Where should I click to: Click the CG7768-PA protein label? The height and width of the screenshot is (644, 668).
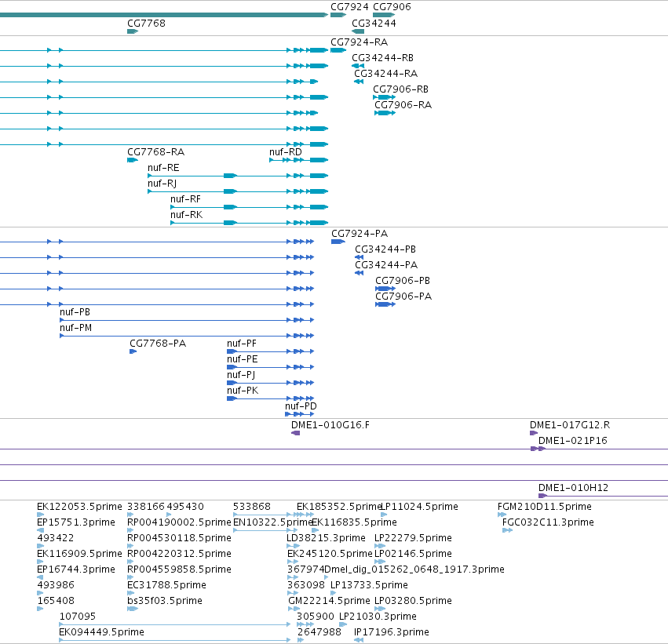[158, 344]
